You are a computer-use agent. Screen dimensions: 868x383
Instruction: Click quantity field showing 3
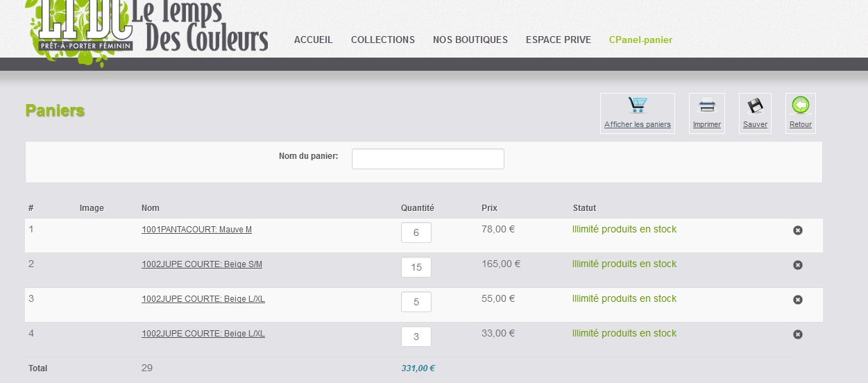pyautogui.click(x=416, y=337)
